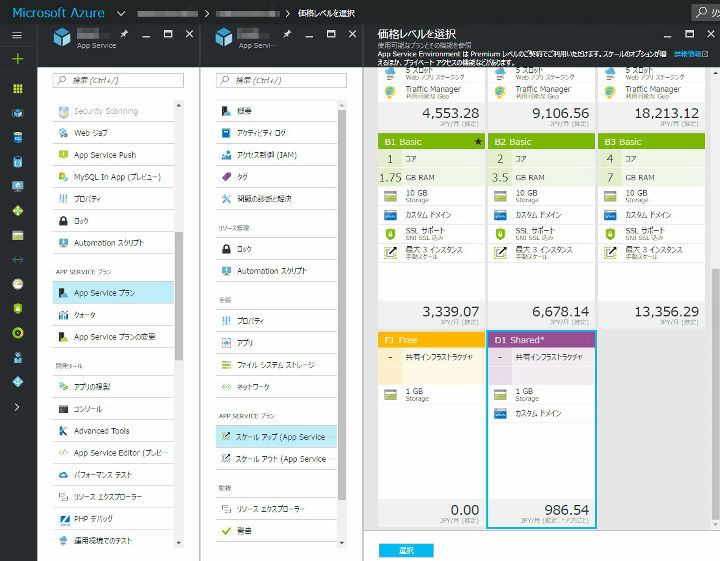Select the F1 Free pricing tier
Image resolution: width=720 pixels, height=561 pixels.
pos(431,429)
